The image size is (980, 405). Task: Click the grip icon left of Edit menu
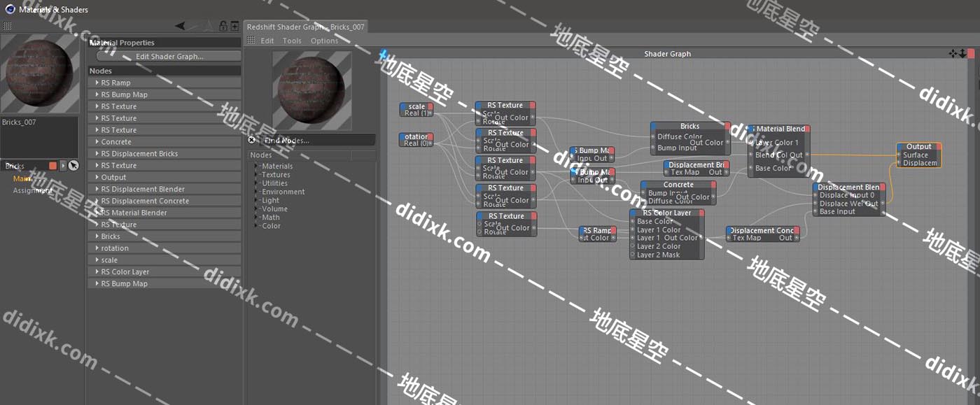pyautogui.click(x=251, y=41)
